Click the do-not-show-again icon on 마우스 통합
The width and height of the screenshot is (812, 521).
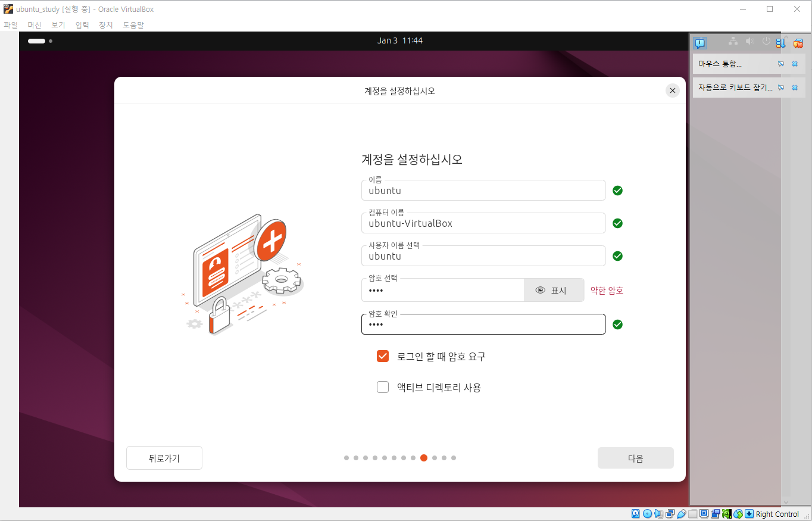pyautogui.click(x=781, y=64)
